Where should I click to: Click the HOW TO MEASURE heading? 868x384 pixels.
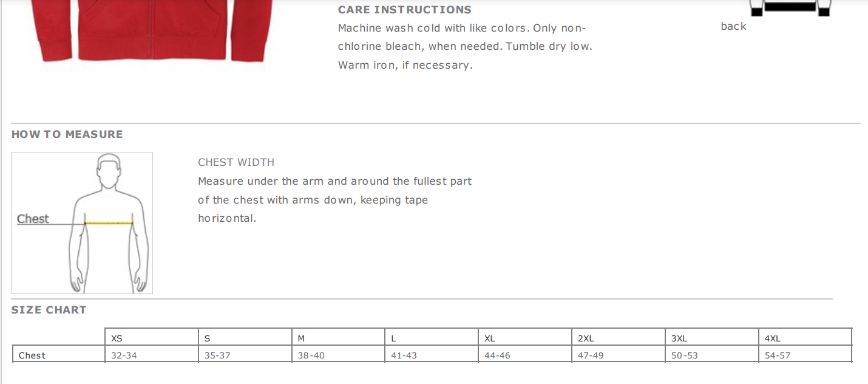67,134
